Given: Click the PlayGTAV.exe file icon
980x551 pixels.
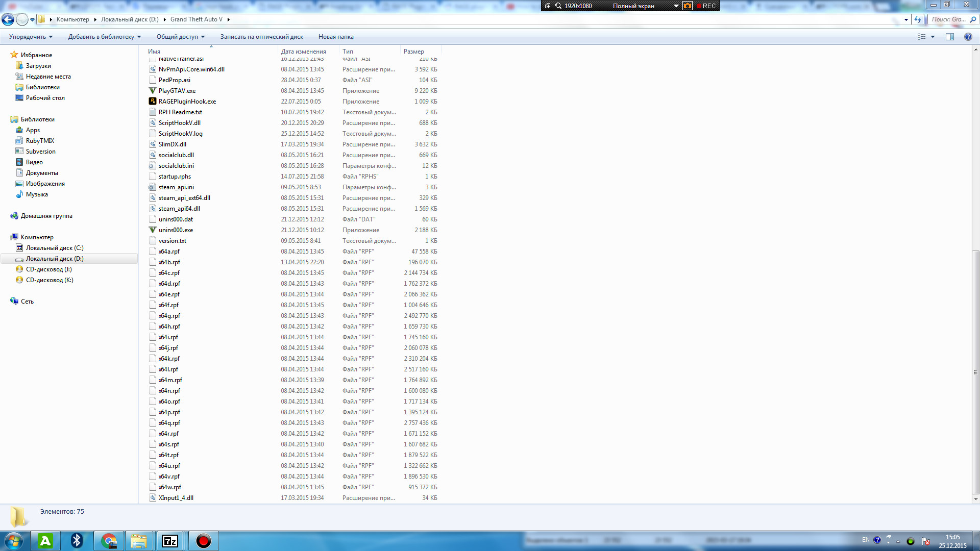Looking at the screenshot, I should [152, 91].
